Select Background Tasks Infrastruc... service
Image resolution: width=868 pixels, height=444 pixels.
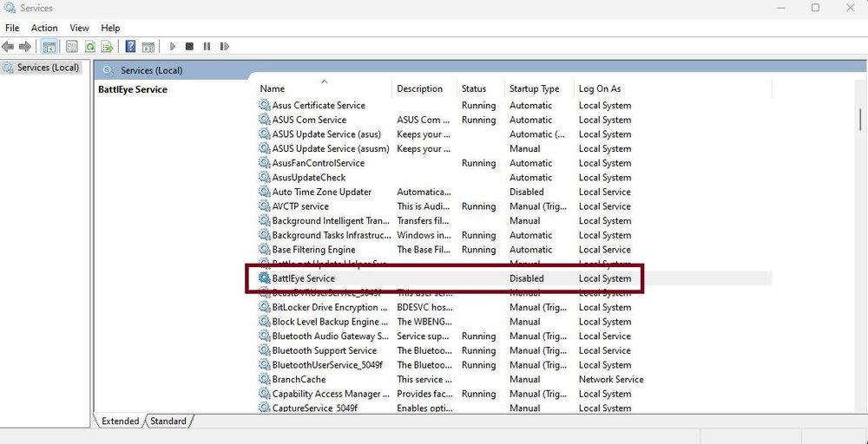(x=331, y=235)
